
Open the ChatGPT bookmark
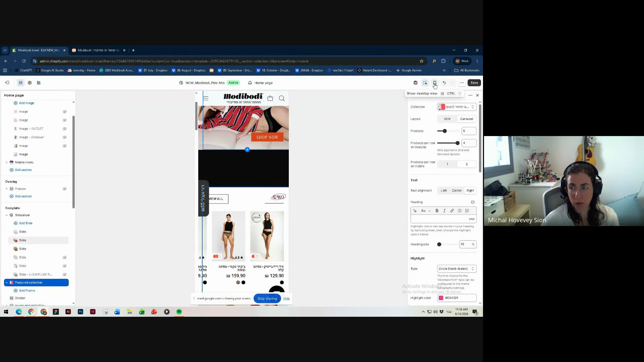[23, 70]
